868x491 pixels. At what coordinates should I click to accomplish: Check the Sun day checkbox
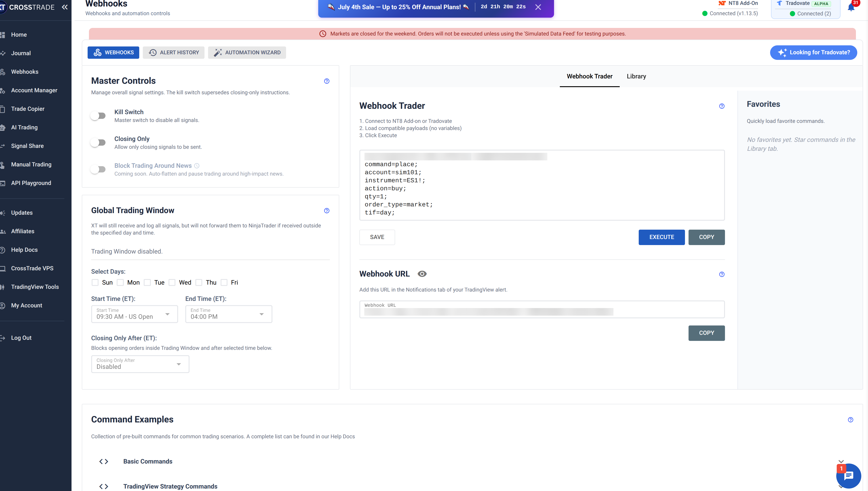(x=95, y=282)
